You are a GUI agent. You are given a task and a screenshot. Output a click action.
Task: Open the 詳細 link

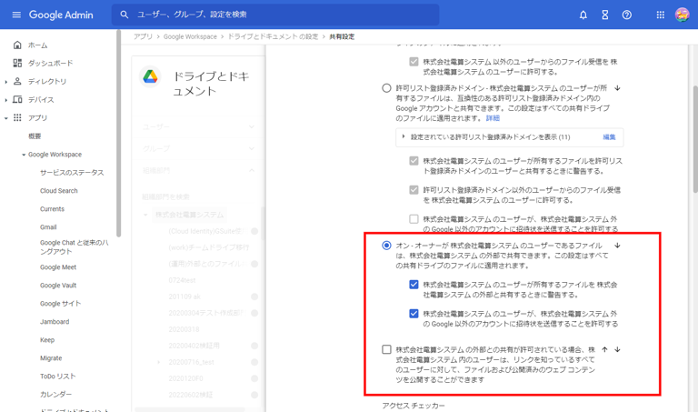point(493,118)
